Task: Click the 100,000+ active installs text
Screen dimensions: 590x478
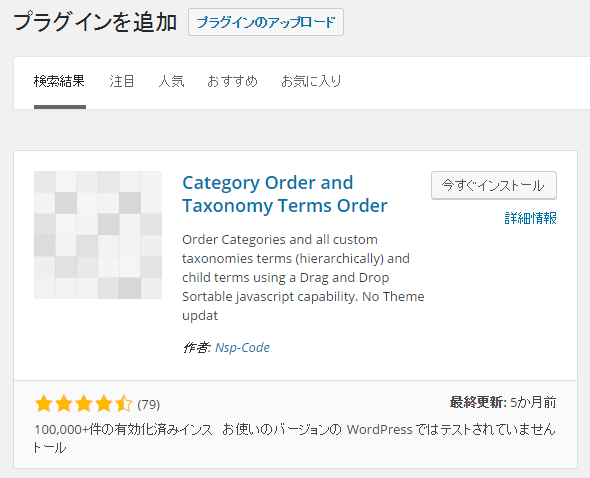Action: tap(123, 438)
